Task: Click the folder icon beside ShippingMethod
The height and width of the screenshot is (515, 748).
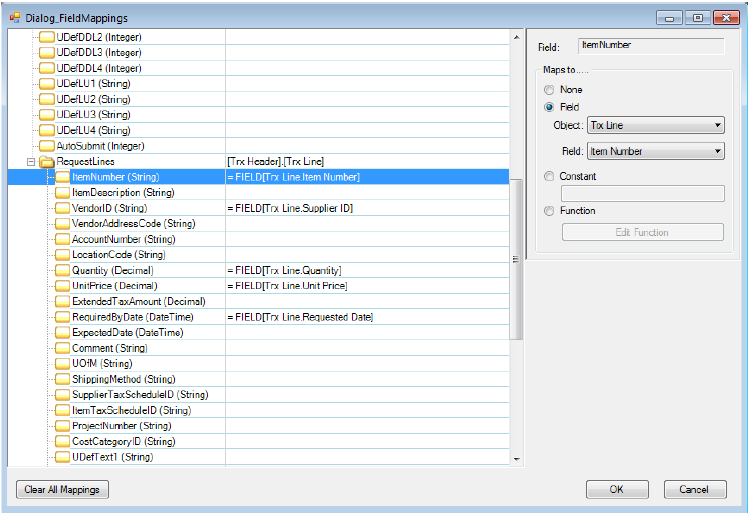Action: click(62, 379)
